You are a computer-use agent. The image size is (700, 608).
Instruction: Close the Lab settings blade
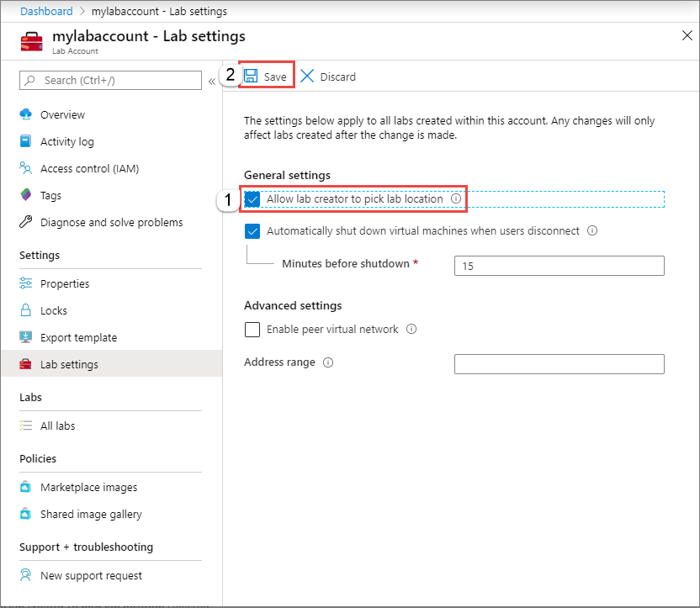(687, 35)
